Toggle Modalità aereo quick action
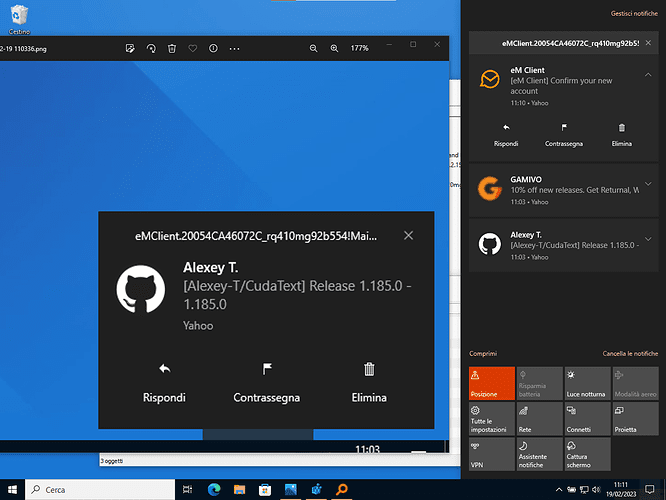 coord(636,383)
